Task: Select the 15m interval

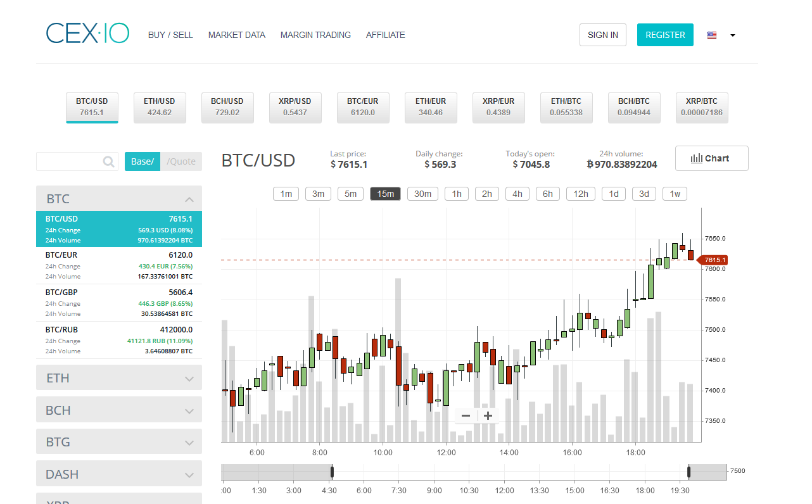Action: pyautogui.click(x=385, y=194)
